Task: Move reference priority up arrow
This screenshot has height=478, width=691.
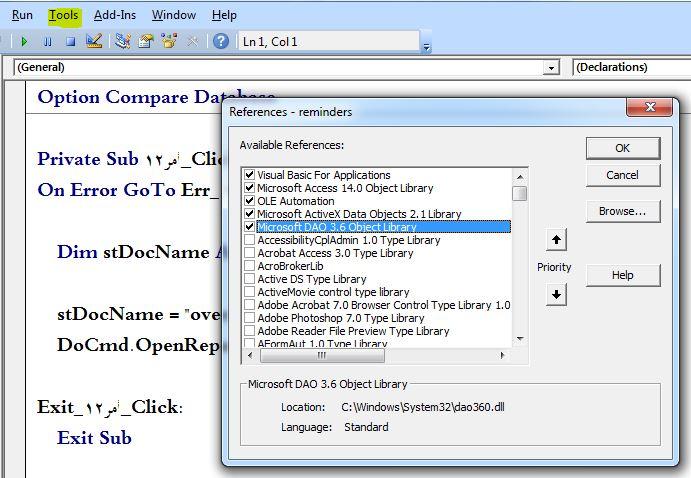Action: point(556,240)
